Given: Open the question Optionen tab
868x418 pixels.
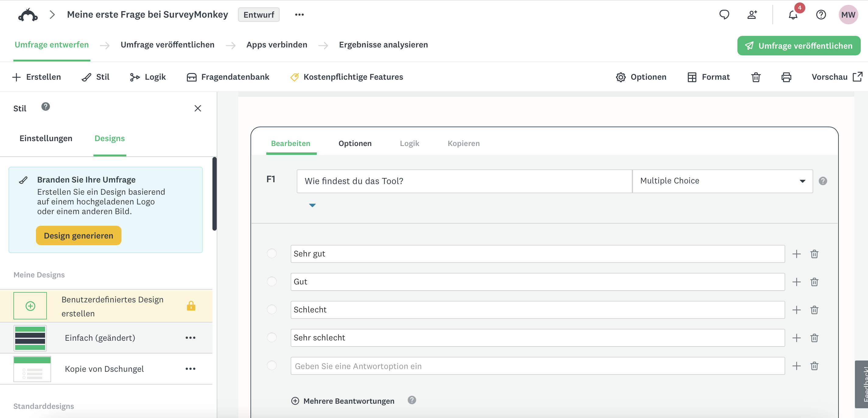Looking at the screenshot, I should (x=355, y=144).
